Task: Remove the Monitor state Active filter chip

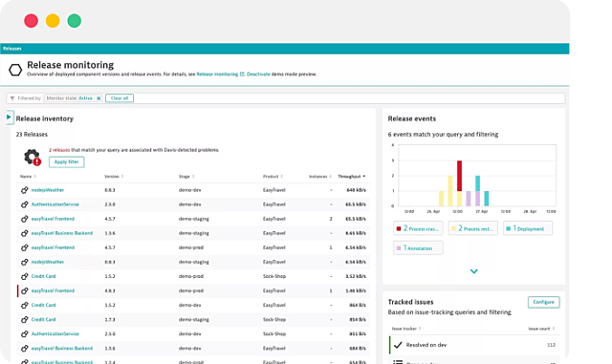Action: [x=98, y=98]
